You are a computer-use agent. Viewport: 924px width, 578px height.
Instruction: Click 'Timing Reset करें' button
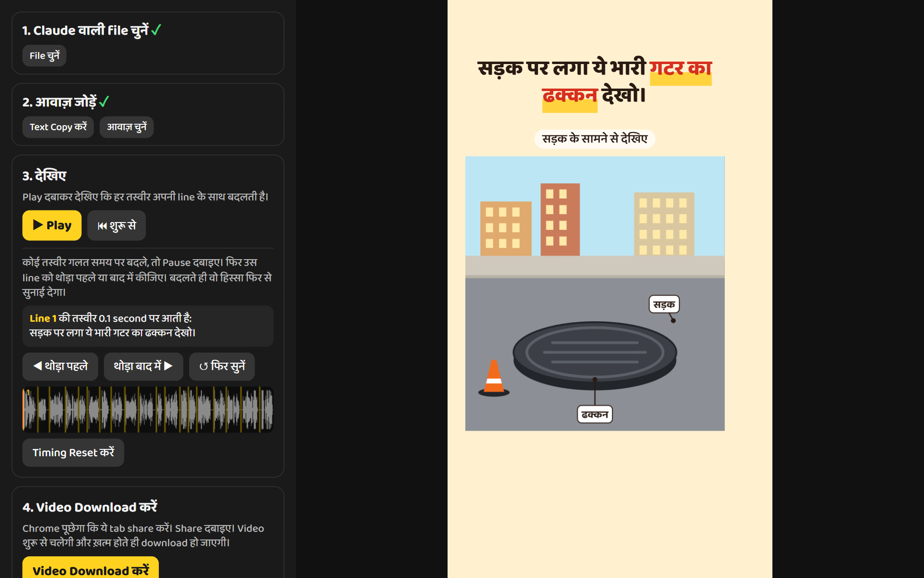[73, 453]
